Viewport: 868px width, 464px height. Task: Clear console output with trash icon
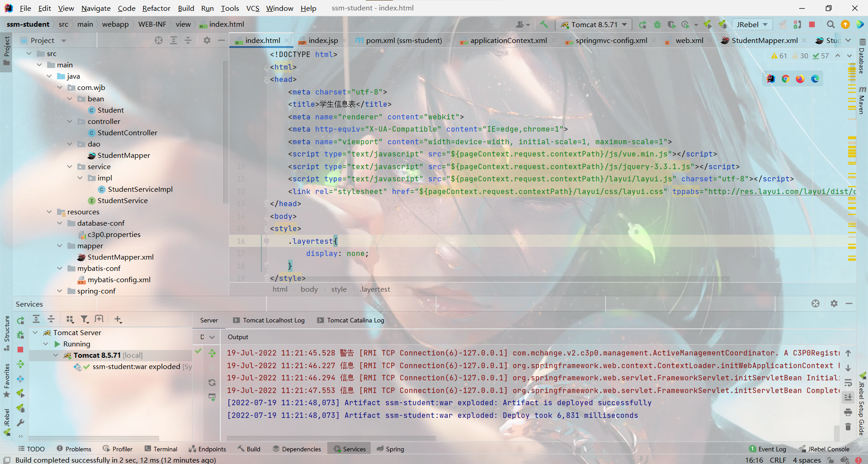848,426
